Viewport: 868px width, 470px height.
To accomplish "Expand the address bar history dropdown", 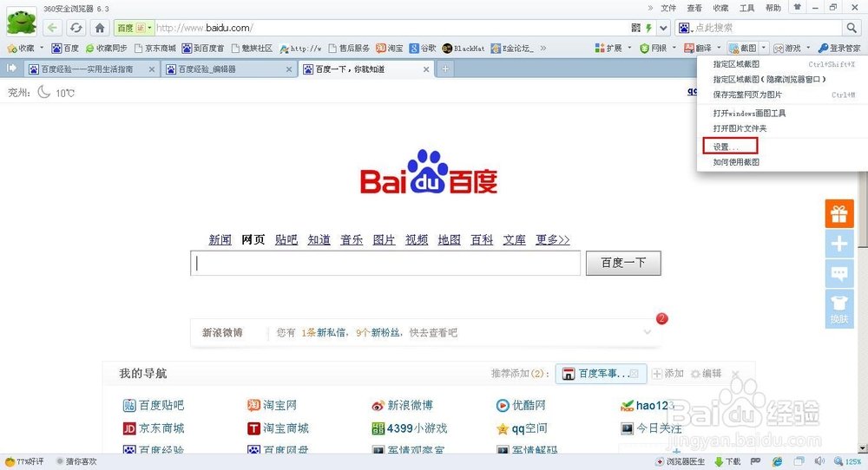I will click(663, 28).
